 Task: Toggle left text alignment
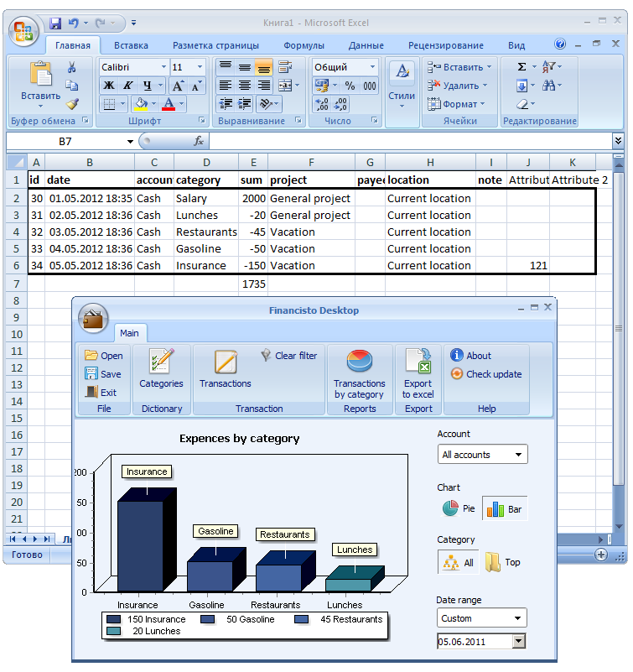tap(226, 86)
